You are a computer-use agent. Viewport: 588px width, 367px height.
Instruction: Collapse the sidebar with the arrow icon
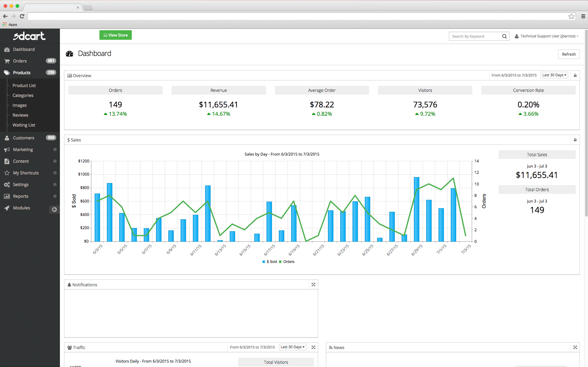click(54, 210)
